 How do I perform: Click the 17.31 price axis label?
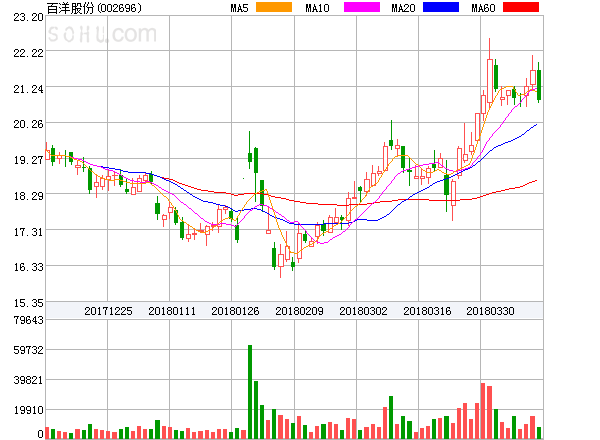[x=28, y=232]
